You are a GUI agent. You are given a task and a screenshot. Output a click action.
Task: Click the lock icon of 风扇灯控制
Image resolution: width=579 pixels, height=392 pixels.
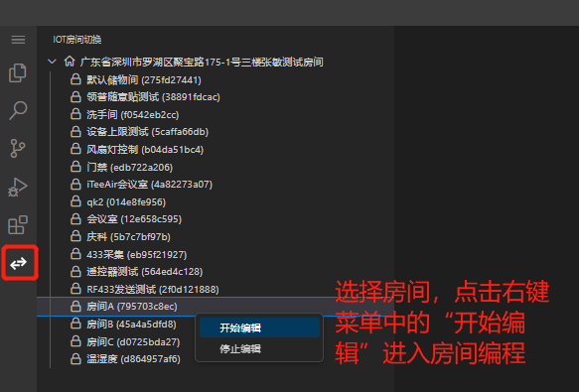click(75, 149)
